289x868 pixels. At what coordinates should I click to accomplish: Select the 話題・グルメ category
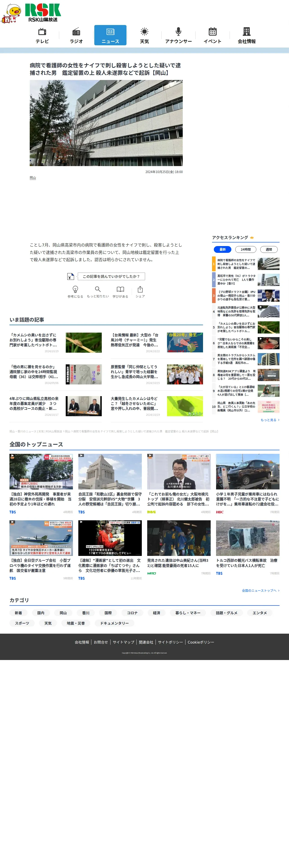[x=226, y=613]
